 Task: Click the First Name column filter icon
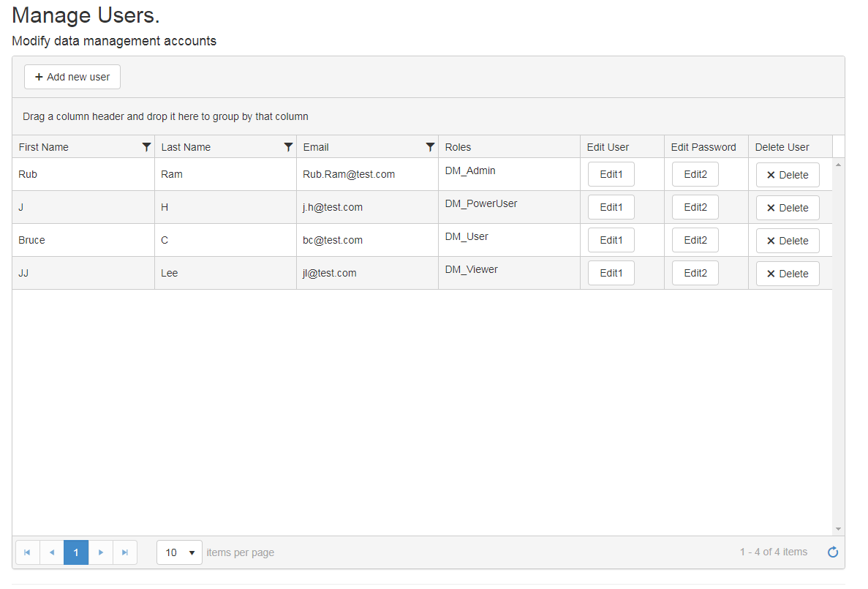[x=146, y=147]
